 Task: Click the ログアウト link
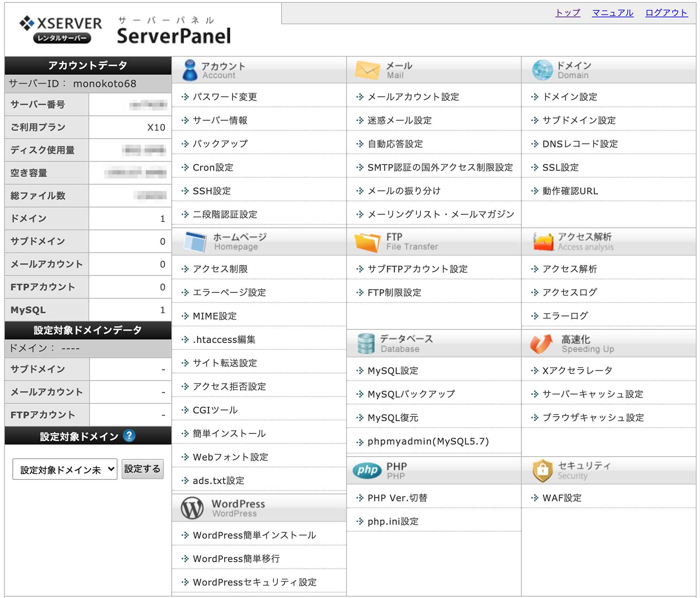point(666,13)
